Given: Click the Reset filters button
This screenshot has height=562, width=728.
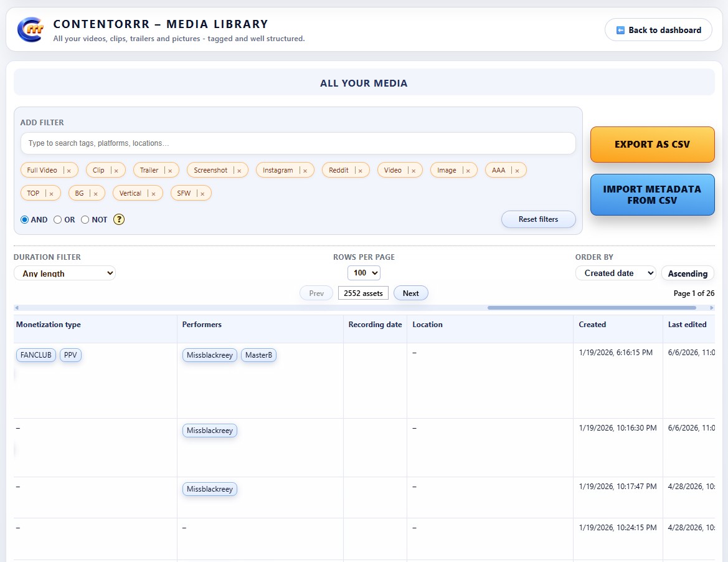Looking at the screenshot, I should pos(539,219).
